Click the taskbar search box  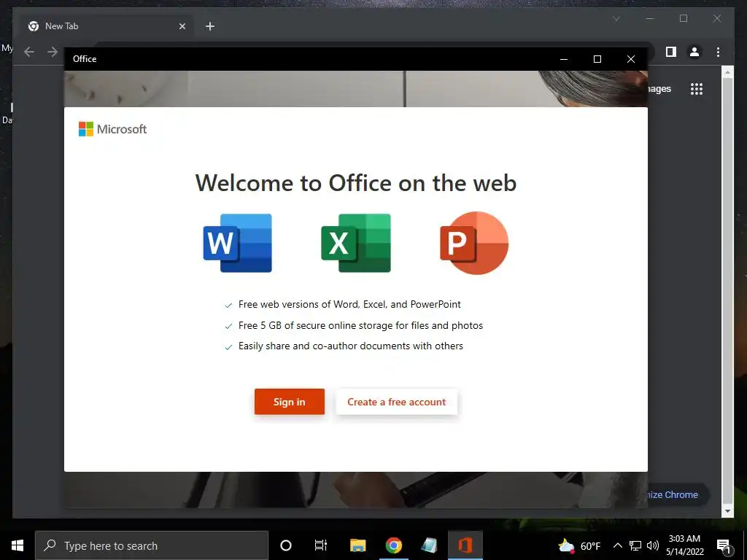coord(152,545)
